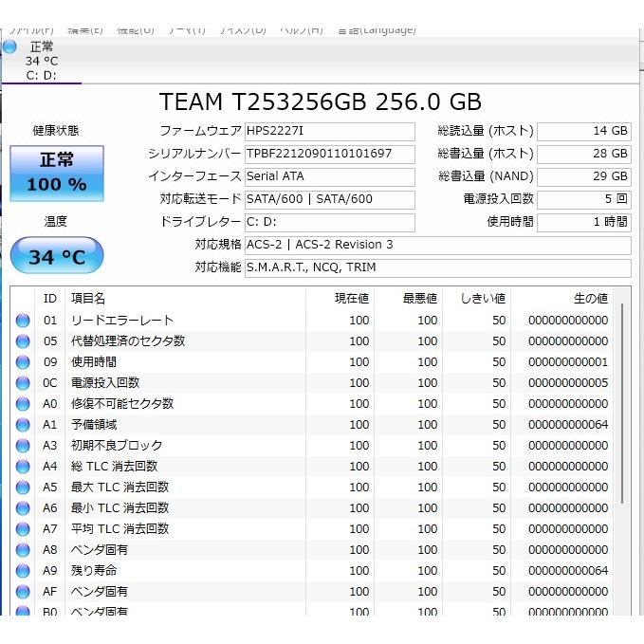
Task: Click the blue status orb of the C: D: drive
Action: (x=10, y=46)
